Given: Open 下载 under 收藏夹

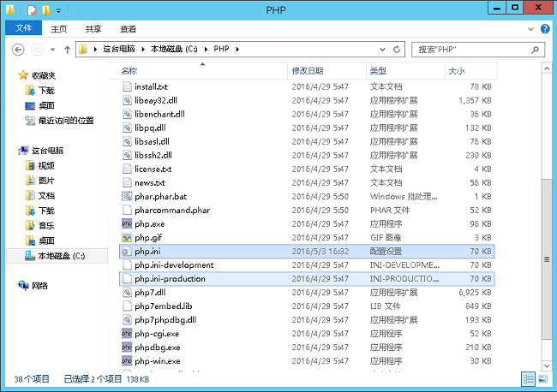Looking at the screenshot, I should point(46,91).
